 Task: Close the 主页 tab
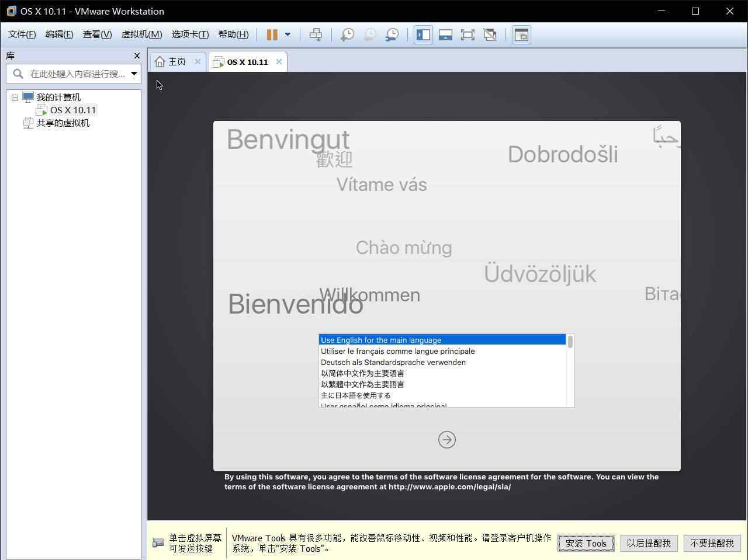[x=198, y=61]
